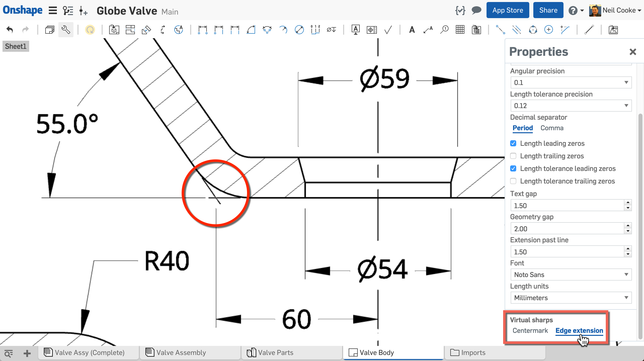Click the Share button
This screenshot has width=644, height=361.
coord(548,10)
